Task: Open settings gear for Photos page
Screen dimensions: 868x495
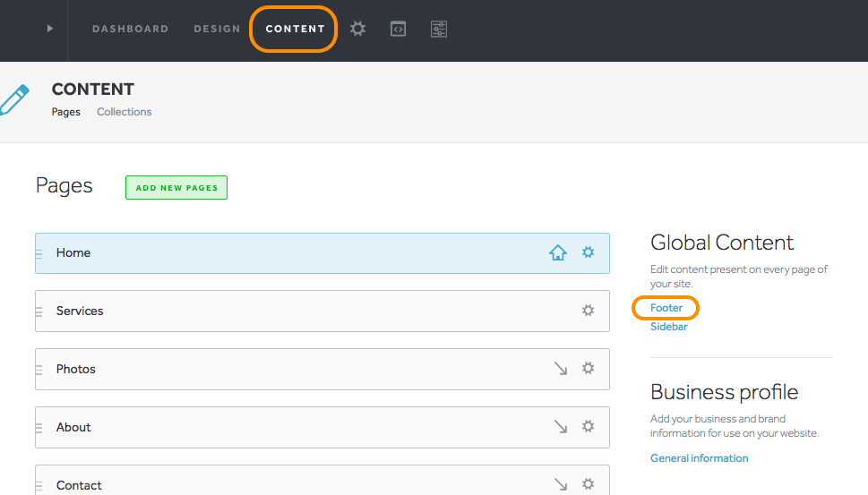Action: 588,369
